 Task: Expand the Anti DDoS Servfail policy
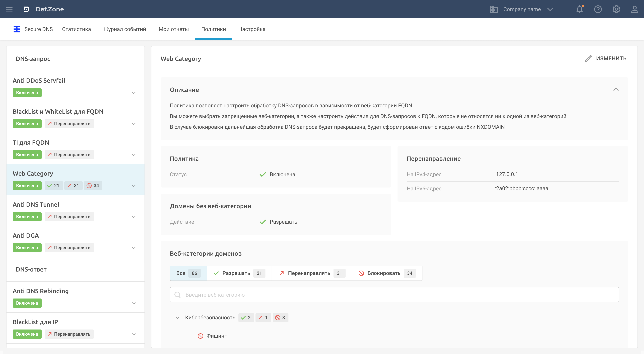coord(134,93)
